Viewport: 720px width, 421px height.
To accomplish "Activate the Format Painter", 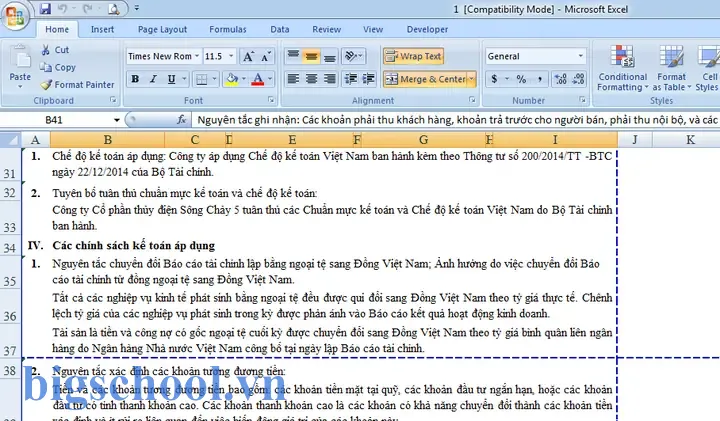I will tap(77, 84).
